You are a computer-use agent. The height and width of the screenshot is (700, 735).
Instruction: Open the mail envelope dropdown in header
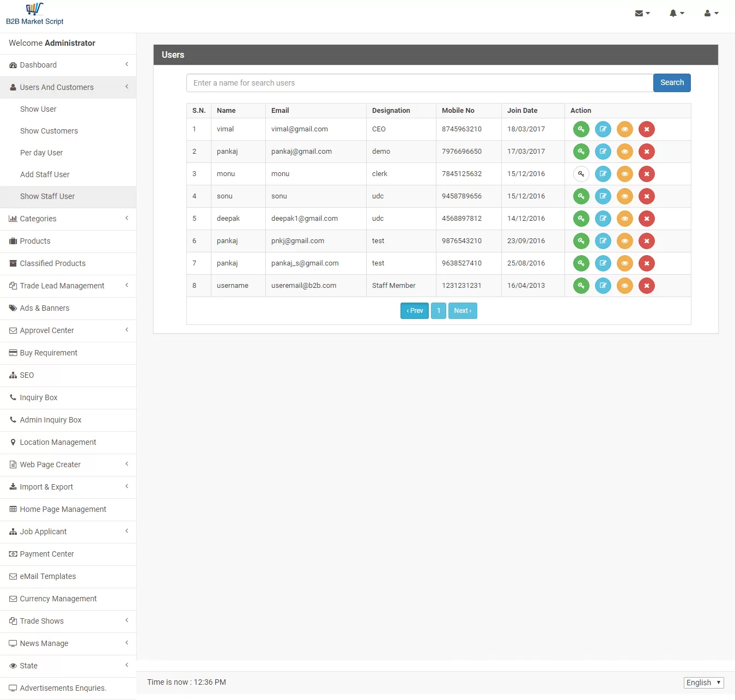[642, 13]
